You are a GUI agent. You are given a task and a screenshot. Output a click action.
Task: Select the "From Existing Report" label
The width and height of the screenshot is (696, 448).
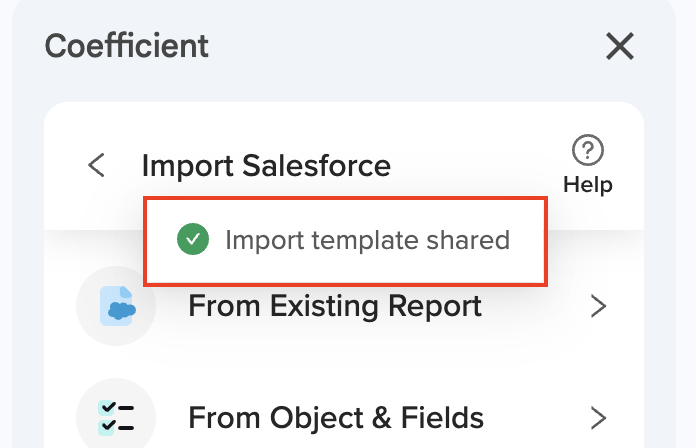334,306
